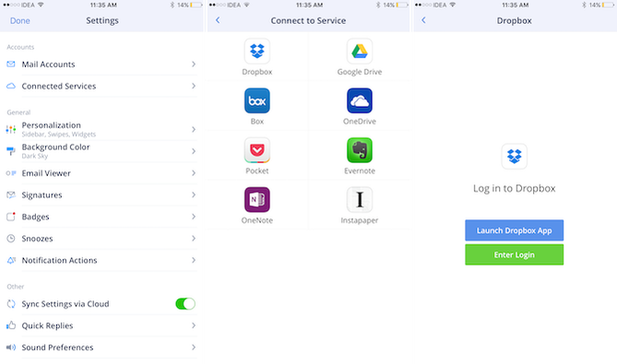Expand the Mail Accounts chevron
Image resolution: width=617 pixels, height=364 pixels.
(x=194, y=65)
